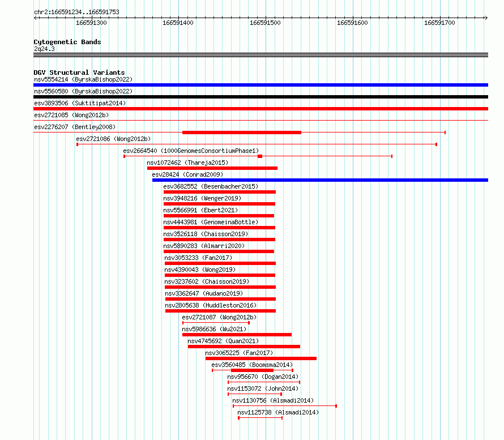504x440 pixels.
Task: Click nsv1072462 (Thareja2015) label
Action: (187, 163)
